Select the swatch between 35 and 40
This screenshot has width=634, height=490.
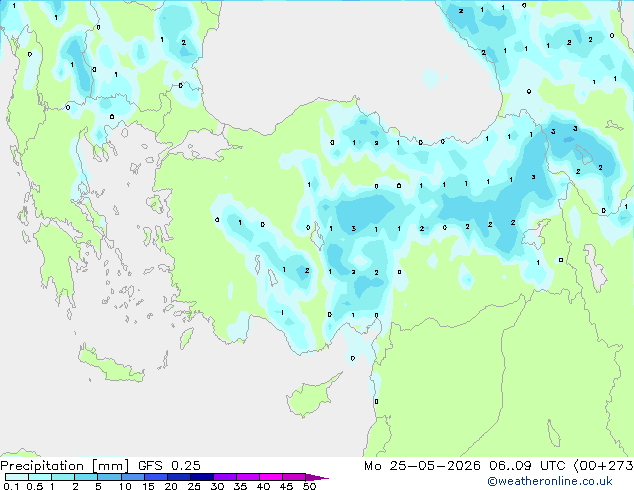pos(248,477)
